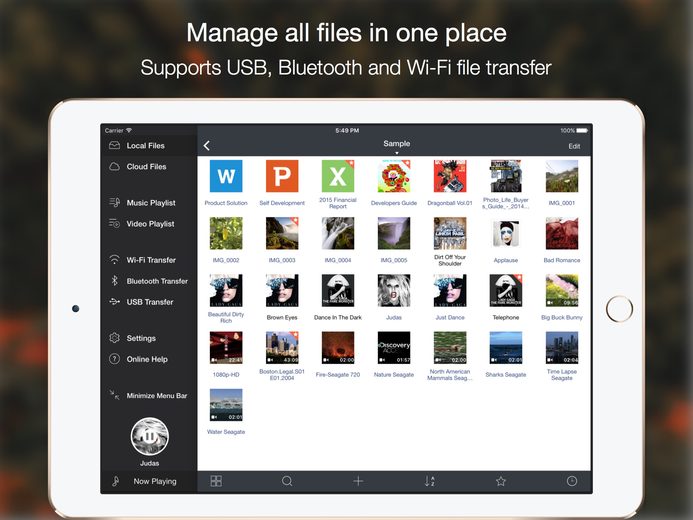Open Bluetooth Transfer option
The image size is (693, 520).
(149, 281)
